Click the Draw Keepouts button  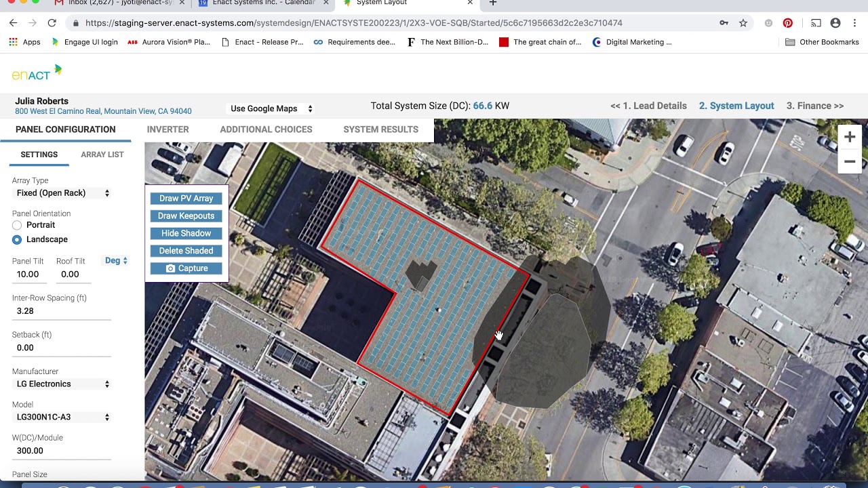tap(186, 216)
